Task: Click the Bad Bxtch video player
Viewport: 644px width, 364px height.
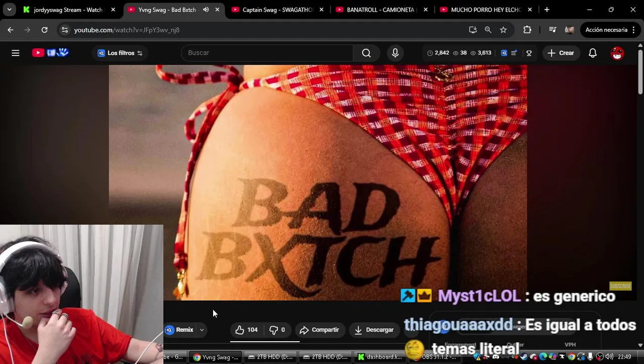Action: (318, 182)
